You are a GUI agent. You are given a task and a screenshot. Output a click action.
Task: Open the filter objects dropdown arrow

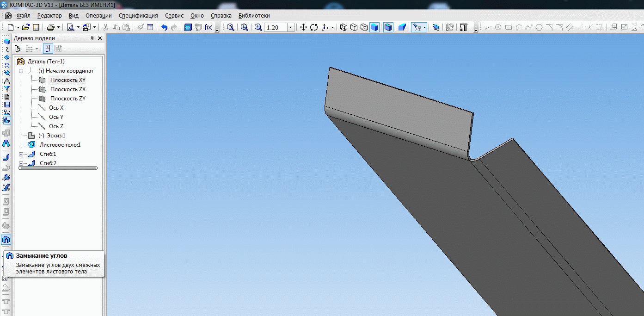(x=424, y=27)
